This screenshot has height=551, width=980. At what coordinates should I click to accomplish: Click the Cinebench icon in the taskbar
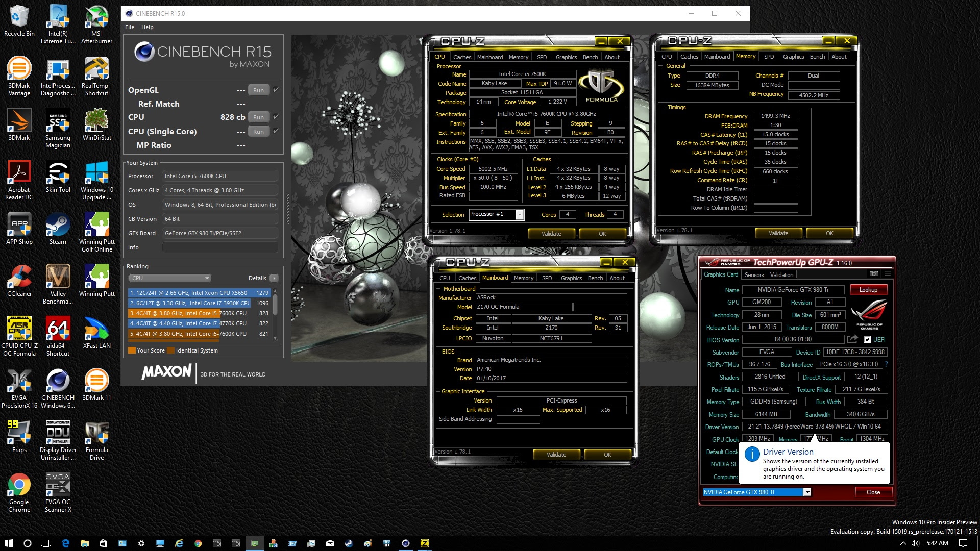click(x=406, y=543)
